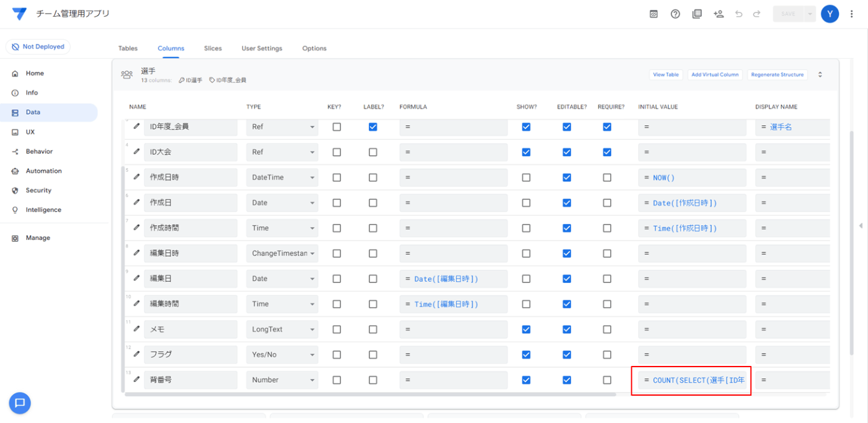Viewport: 868px width, 423px height.
Task: Open the three-dot more options menu
Action: [851, 14]
